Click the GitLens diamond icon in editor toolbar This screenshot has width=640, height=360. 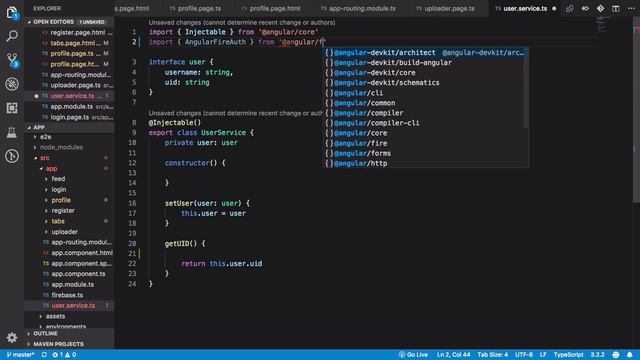tap(600, 8)
